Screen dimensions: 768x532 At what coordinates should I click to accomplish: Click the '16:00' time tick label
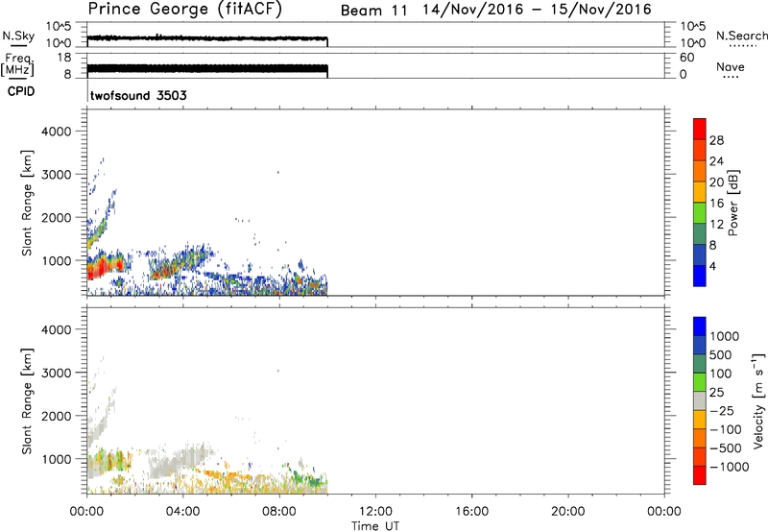(x=471, y=512)
